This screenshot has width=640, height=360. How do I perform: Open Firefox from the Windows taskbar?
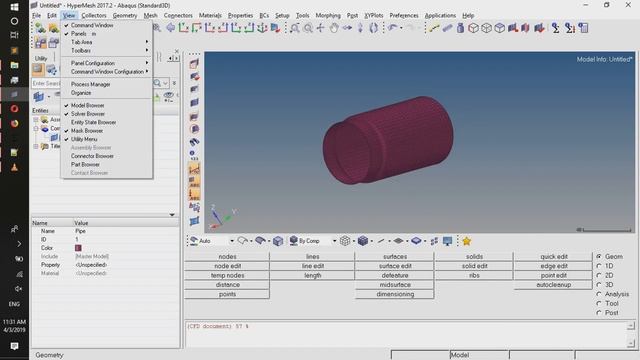coord(14,123)
